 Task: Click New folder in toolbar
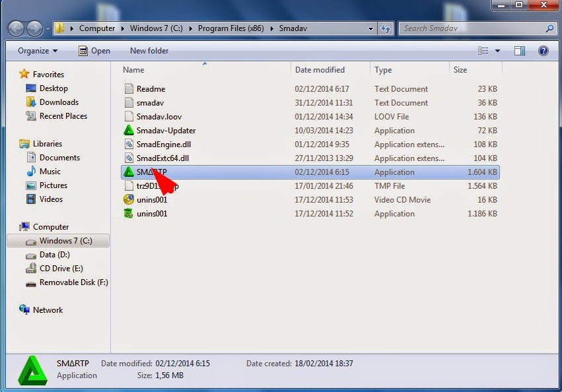coord(149,51)
